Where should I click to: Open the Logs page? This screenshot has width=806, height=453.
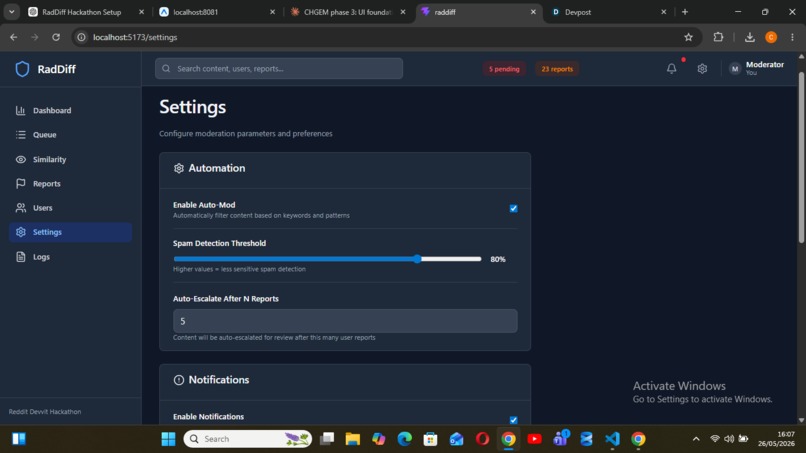point(70,257)
